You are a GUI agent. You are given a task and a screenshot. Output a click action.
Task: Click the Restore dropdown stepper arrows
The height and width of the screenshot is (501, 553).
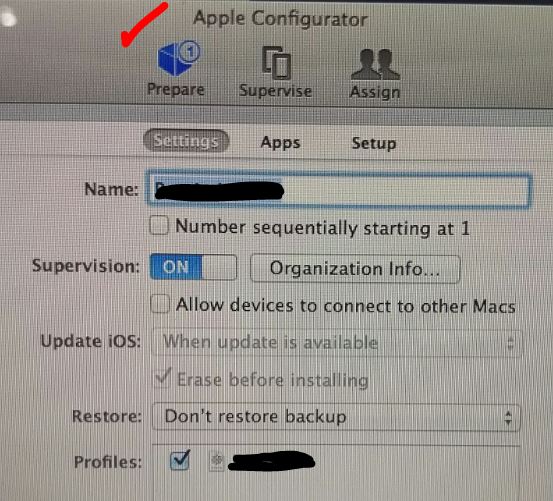[508, 418]
